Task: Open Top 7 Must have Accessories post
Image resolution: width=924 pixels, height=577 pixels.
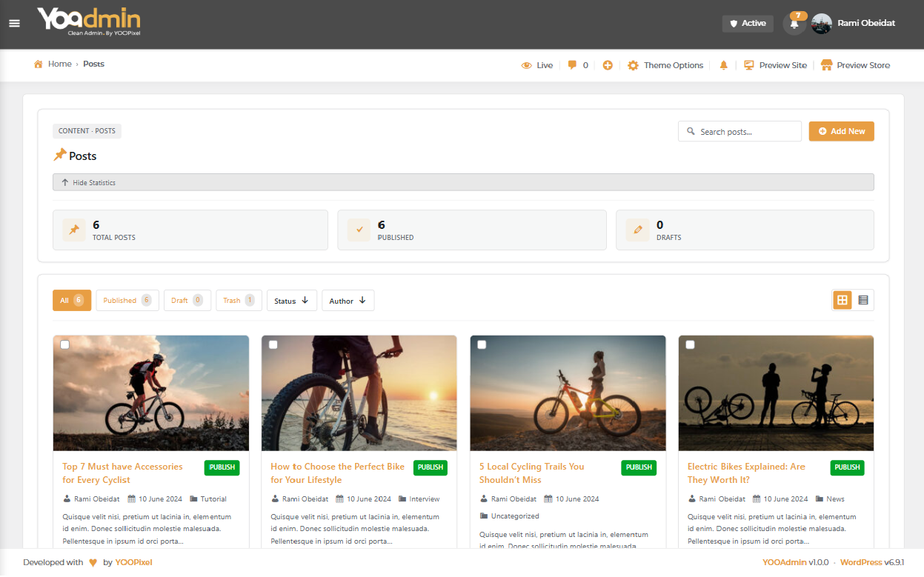Action: (x=122, y=473)
